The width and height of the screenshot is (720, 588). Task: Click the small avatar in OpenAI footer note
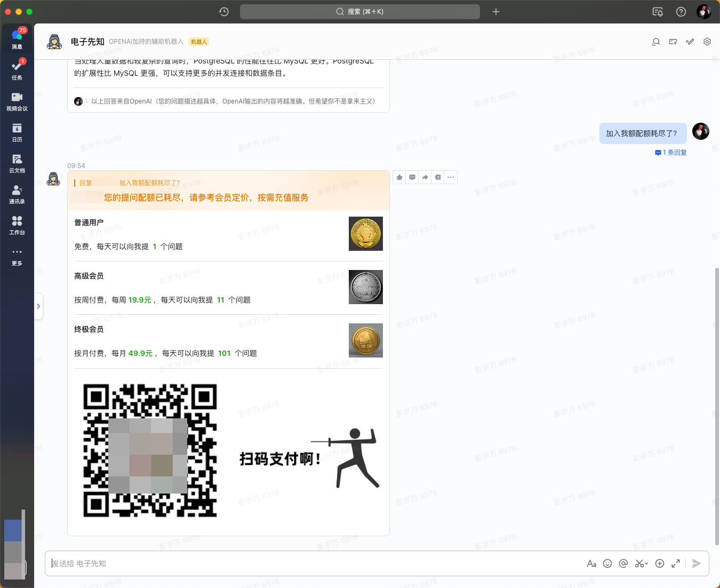point(78,101)
